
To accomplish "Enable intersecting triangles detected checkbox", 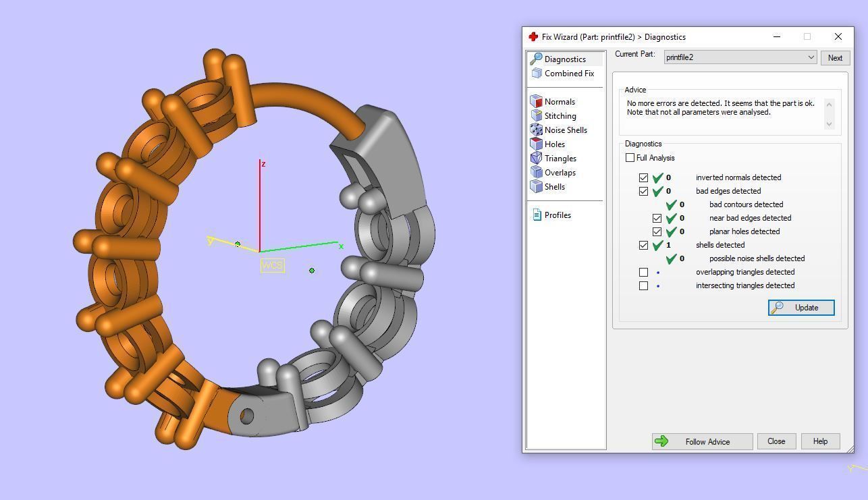I will coord(643,285).
